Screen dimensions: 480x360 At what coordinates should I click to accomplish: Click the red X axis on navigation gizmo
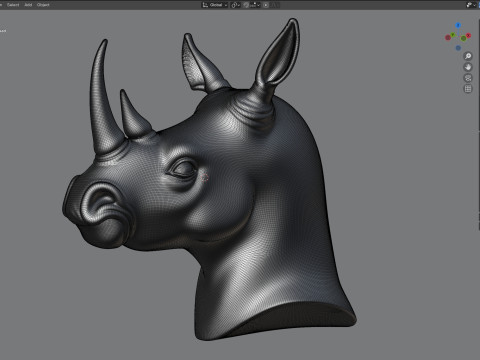coord(468,35)
